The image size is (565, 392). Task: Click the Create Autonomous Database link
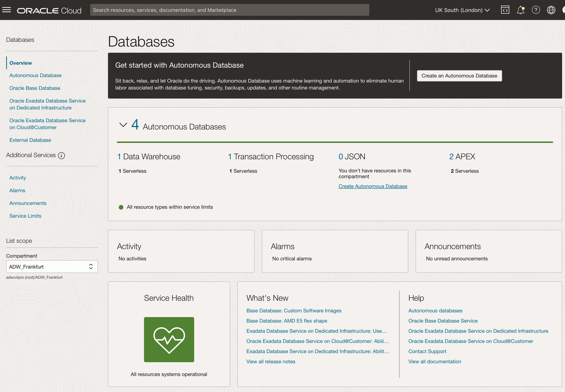373,186
